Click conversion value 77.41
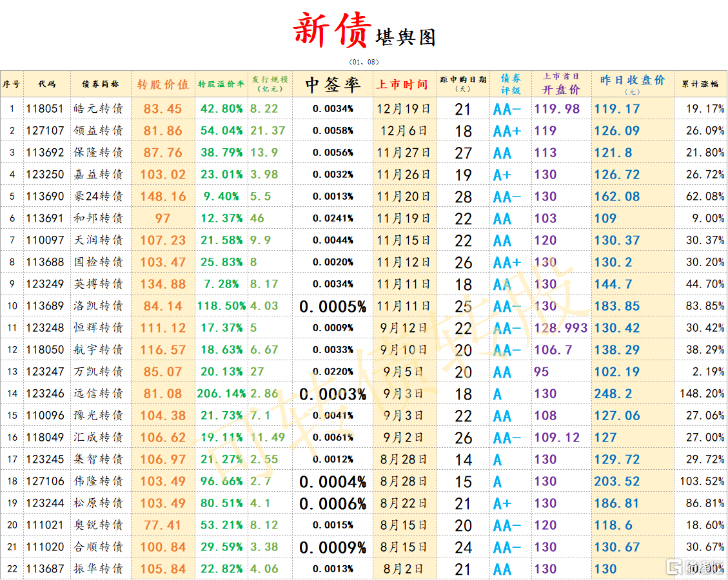 (163, 525)
